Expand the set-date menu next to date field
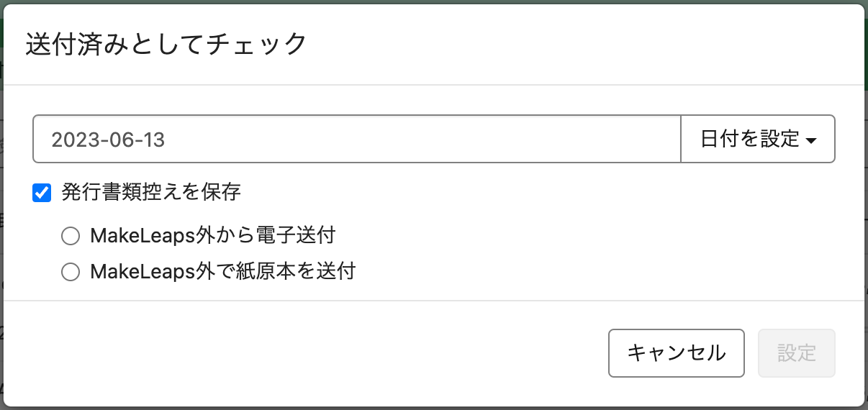The height and width of the screenshot is (410, 868). click(757, 139)
